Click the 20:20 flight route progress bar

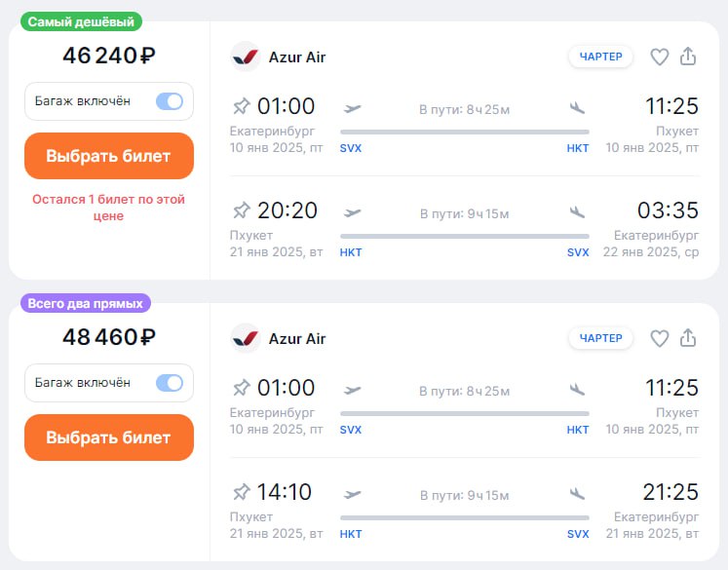click(464, 236)
